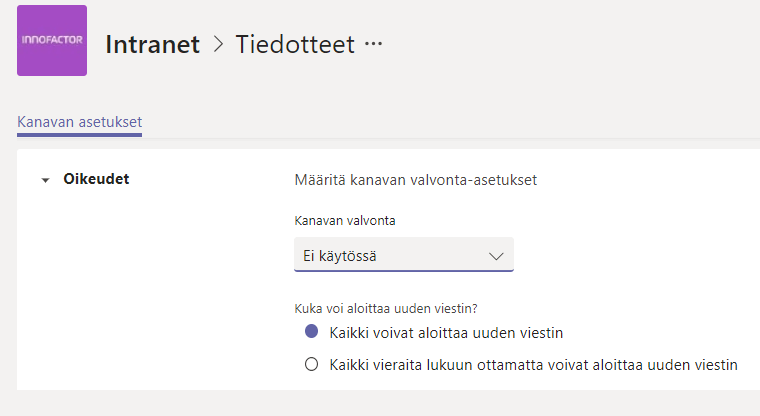The image size is (760, 416).
Task: Click the breadcrumb arrow after Intranet
Action: click(x=219, y=44)
